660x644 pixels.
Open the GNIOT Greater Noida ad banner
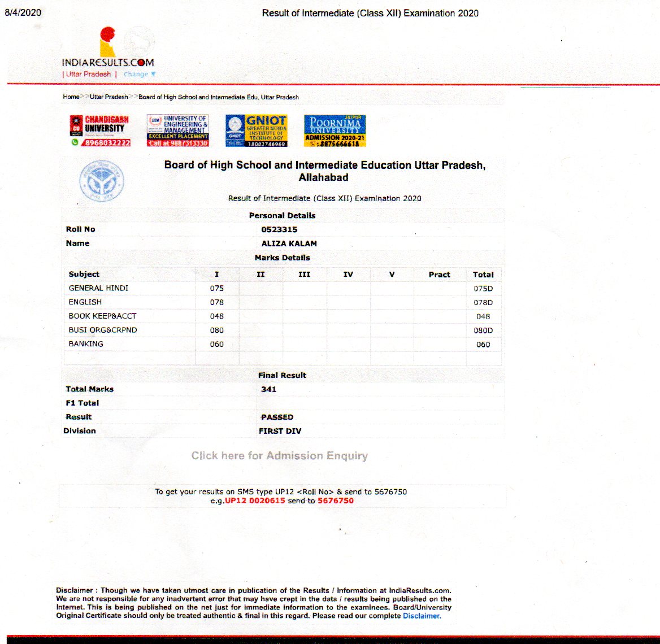click(257, 130)
